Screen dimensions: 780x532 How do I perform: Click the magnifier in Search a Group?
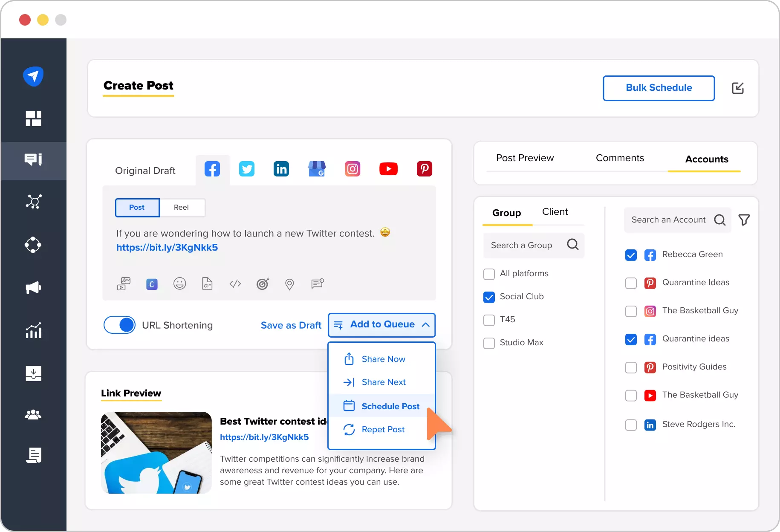(x=573, y=245)
